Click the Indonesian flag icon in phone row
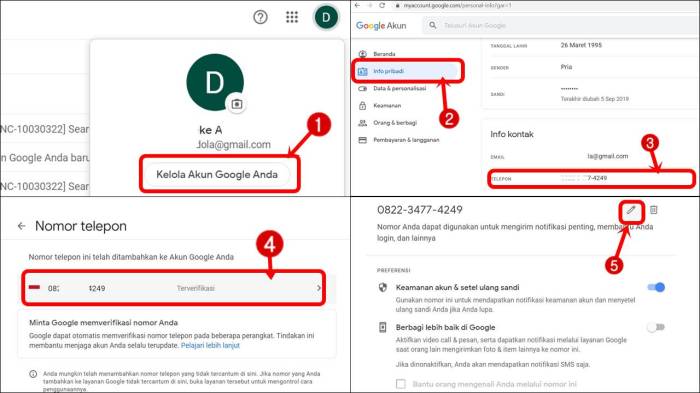Image resolution: width=700 pixels, height=393 pixels. [34, 288]
